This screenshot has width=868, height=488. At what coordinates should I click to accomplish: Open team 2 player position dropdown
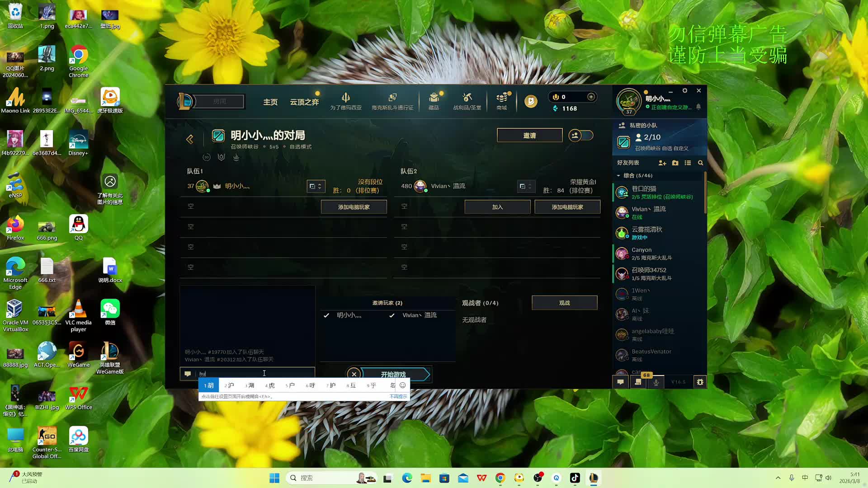coord(526,186)
